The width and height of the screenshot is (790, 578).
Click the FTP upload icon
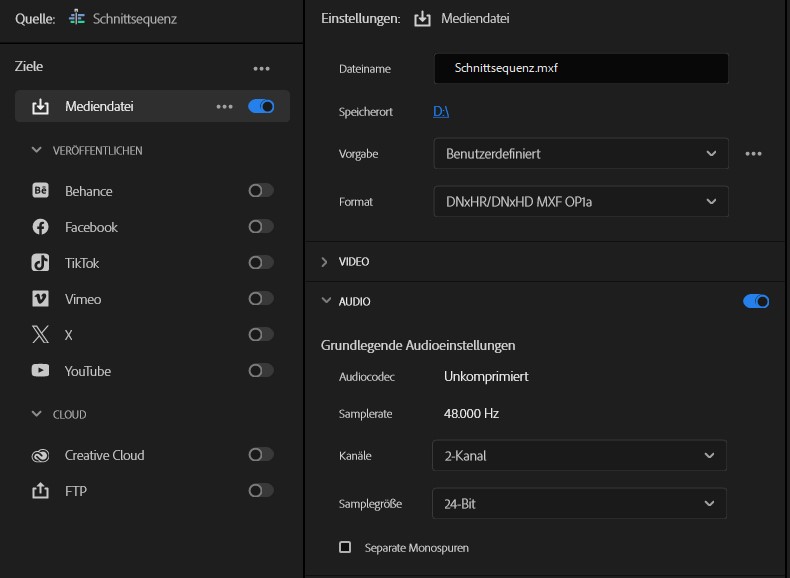(41, 491)
